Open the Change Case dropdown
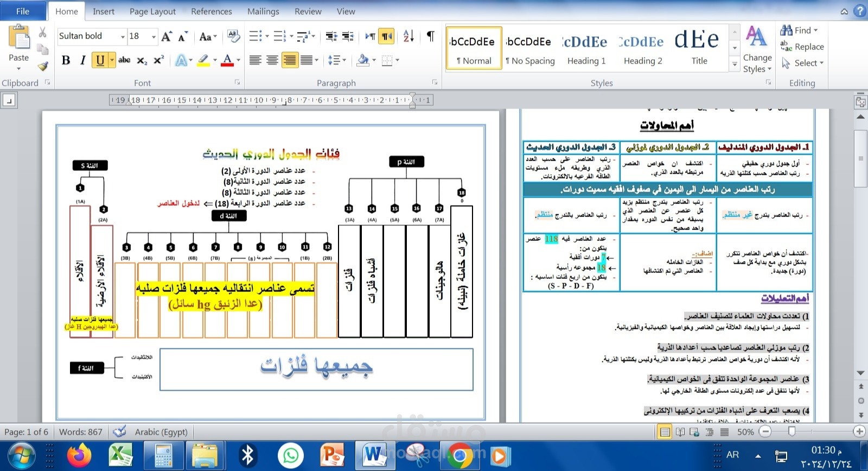Viewport: 868px width, 471px height. [208, 36]
